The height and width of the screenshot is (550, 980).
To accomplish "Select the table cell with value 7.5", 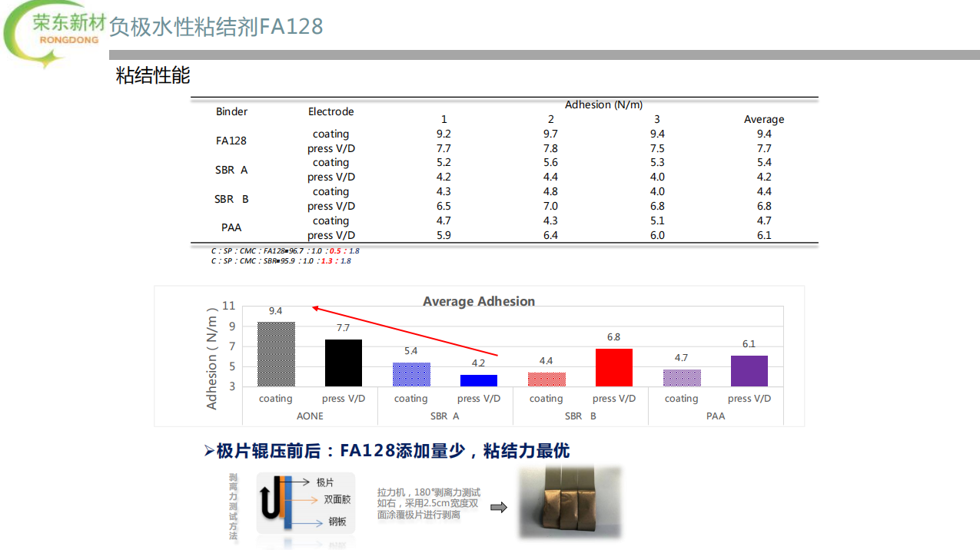I will [x=657, y=148].
